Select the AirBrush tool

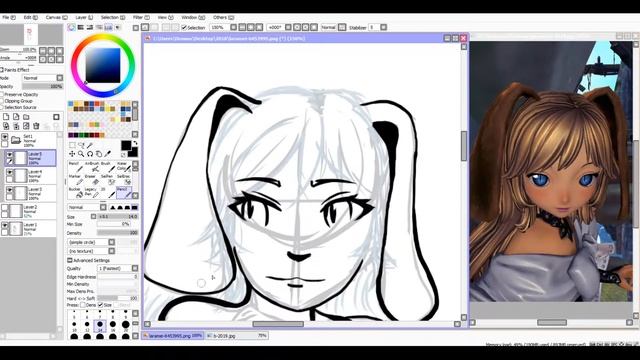93,167
